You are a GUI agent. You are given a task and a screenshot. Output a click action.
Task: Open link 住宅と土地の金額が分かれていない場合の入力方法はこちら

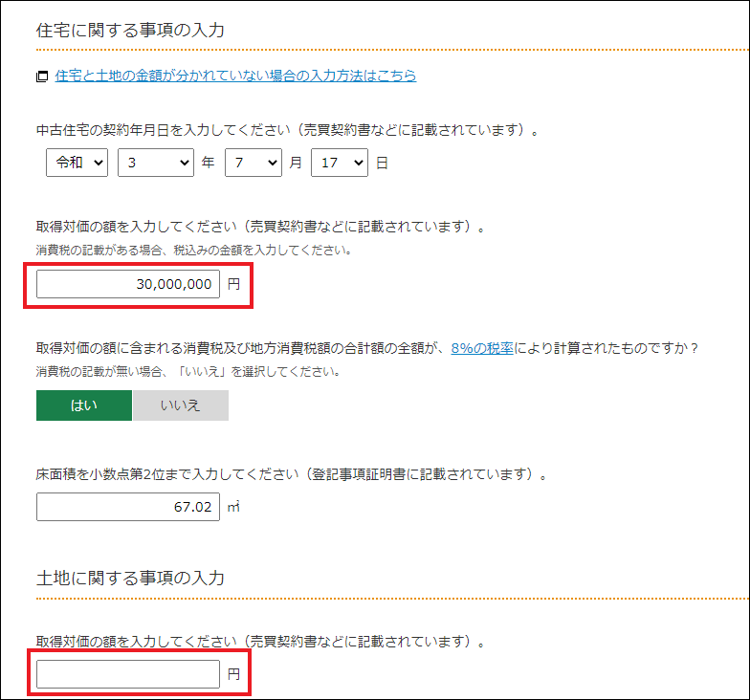(x=235, y=76)
